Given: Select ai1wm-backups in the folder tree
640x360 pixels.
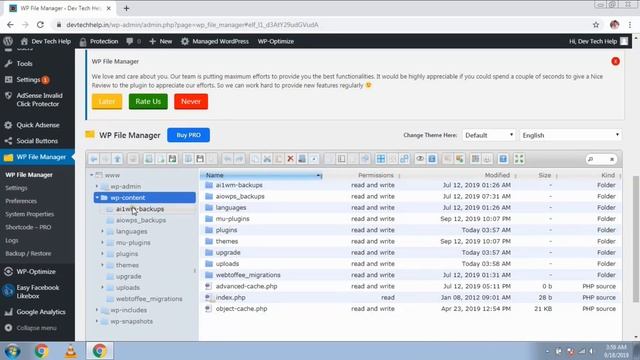Looking at the screenshot, I should (140, 209).
